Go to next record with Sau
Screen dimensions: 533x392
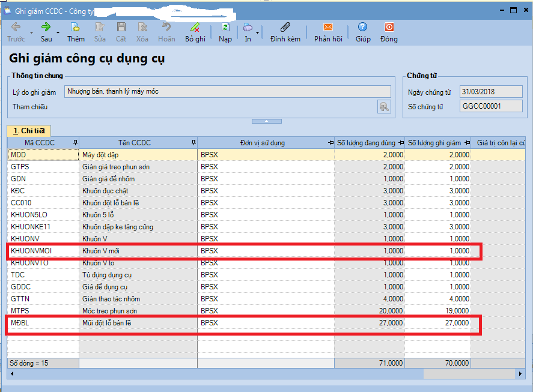click(x=46, y=32)
